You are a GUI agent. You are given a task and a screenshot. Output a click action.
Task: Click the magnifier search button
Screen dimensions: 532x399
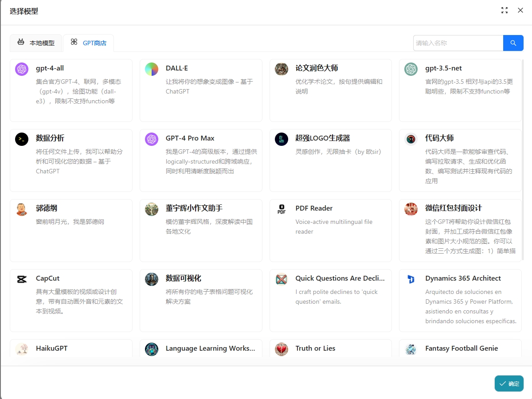click(x=513, y=43)
